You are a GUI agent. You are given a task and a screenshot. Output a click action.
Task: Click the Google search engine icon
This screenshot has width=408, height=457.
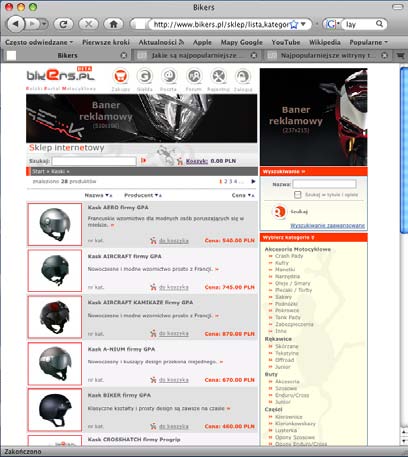click(x=330, y=24)
